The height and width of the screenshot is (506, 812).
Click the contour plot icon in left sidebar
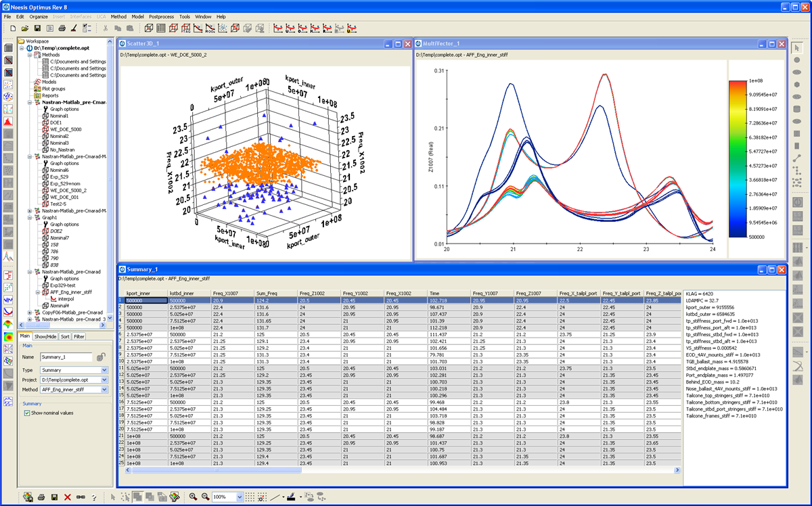click(x=8, y=337)
